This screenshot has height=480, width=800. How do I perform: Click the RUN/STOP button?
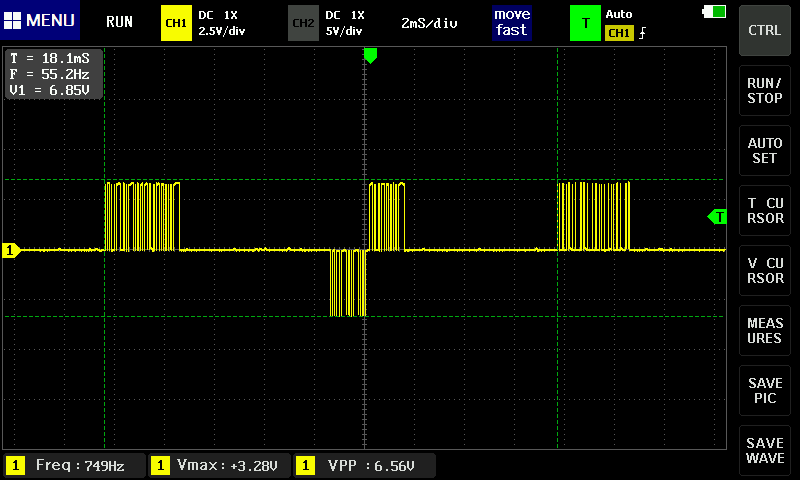764,90
